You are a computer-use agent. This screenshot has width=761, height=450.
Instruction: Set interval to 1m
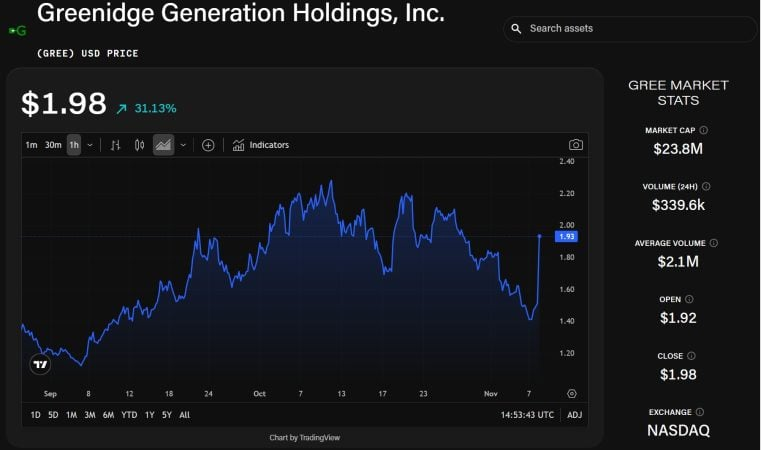(x=31, y=145)
